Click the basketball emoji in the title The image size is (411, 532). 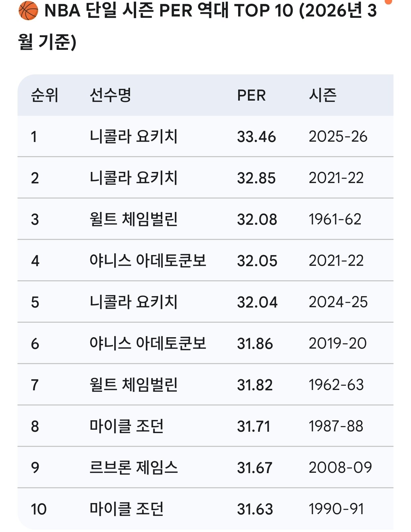coord(28,10)
